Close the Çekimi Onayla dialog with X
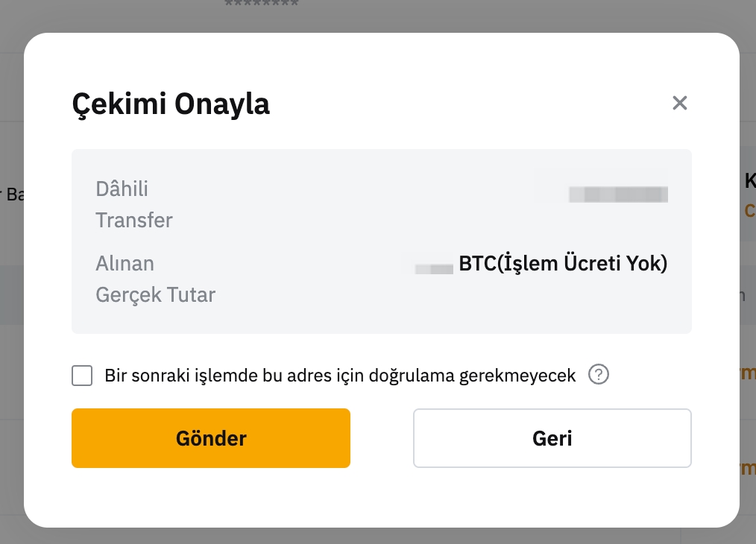Screen dimensions: 756x544 coord(679,103)
